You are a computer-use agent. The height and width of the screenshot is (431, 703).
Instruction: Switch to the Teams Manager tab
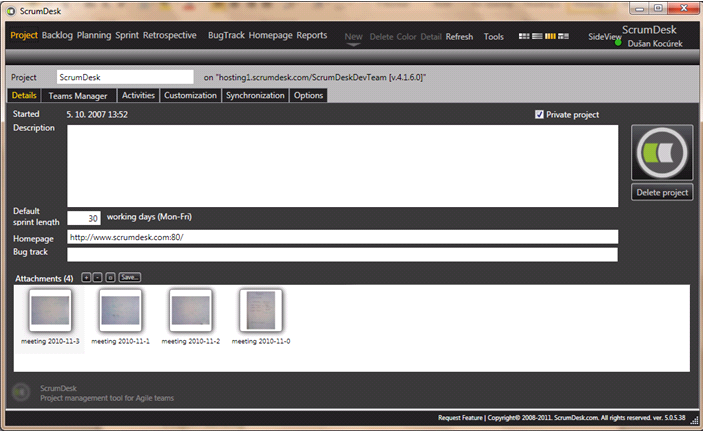click(x=78, y=96)
